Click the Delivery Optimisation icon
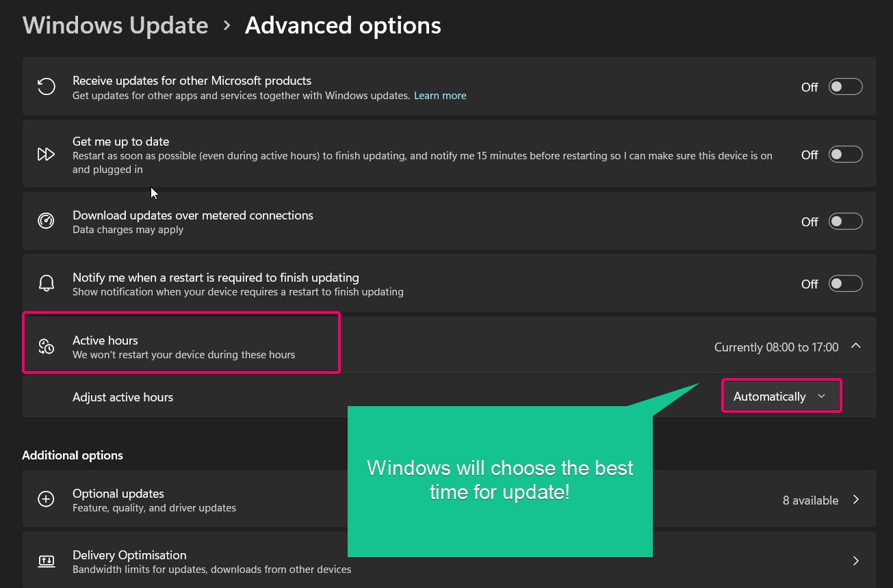This screenshot has width=893, height=588. [x=46, y=561]
